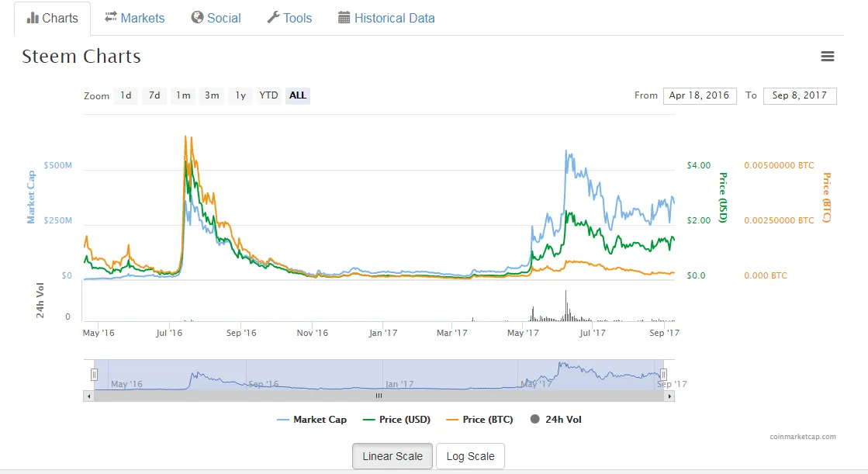Image resolution: width=868 pixels, height=474 pixels.
Task: Click the To date field
Action: click(x=800, y=95)
